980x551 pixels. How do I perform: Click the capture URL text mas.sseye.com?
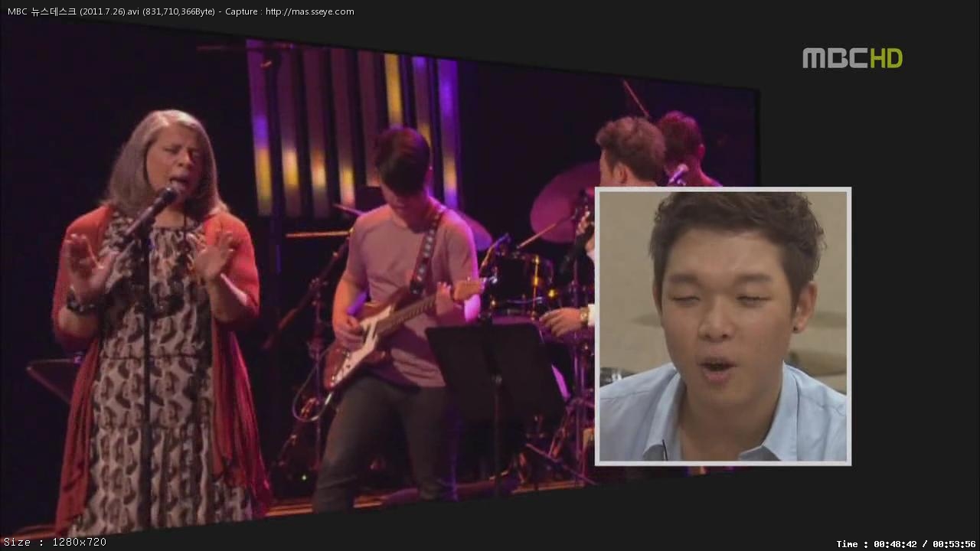[x=310, y=11]
